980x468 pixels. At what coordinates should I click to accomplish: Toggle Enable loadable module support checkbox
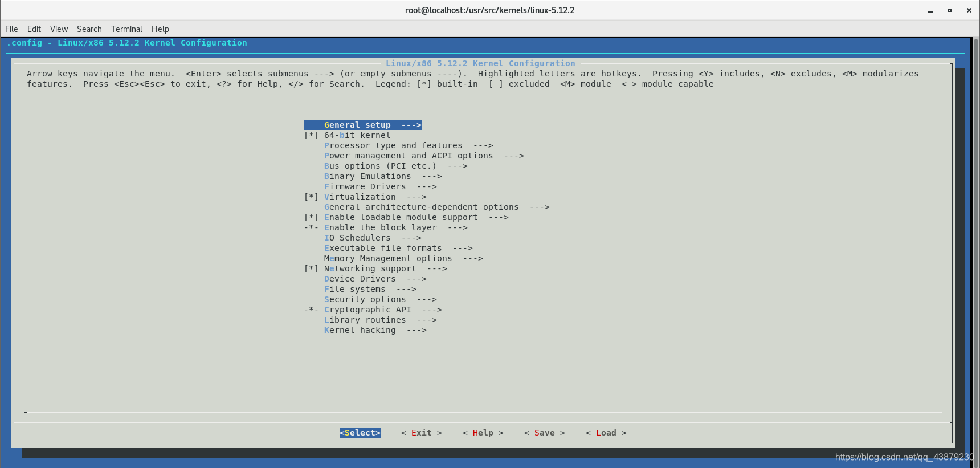tap(311, 217)
